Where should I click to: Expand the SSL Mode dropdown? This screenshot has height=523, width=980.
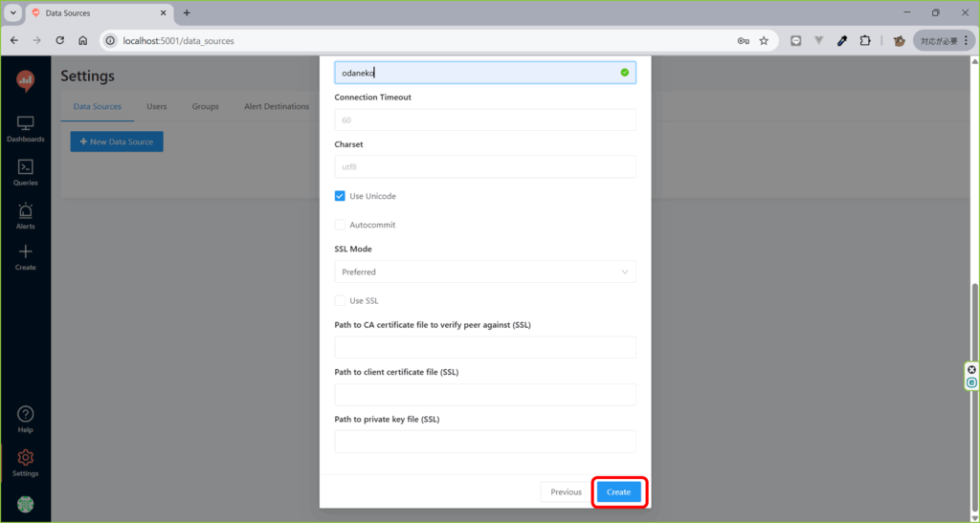pos(484,272)
